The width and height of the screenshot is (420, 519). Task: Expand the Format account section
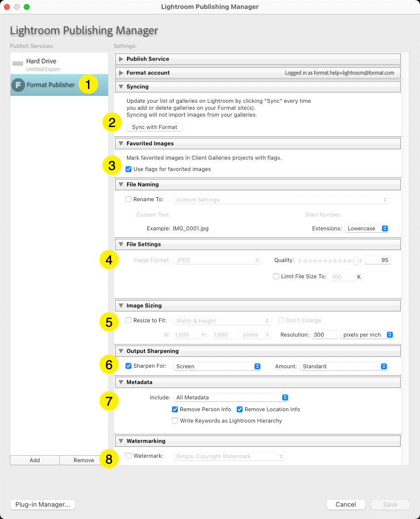pos(121,73)
